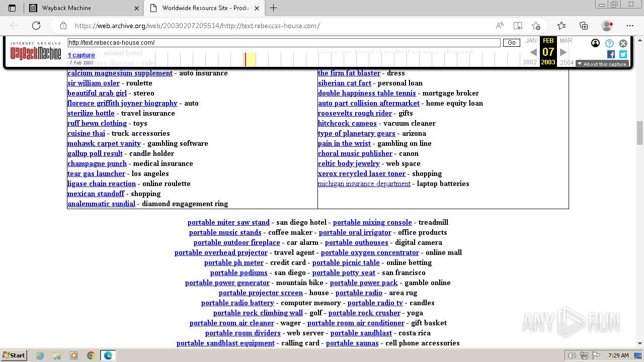Go back in browser history

[x=14, y=26]
